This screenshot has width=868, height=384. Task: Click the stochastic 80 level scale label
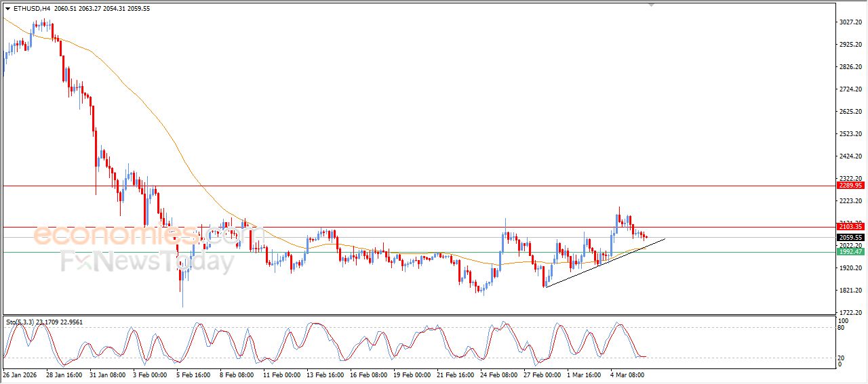point(842,328)
